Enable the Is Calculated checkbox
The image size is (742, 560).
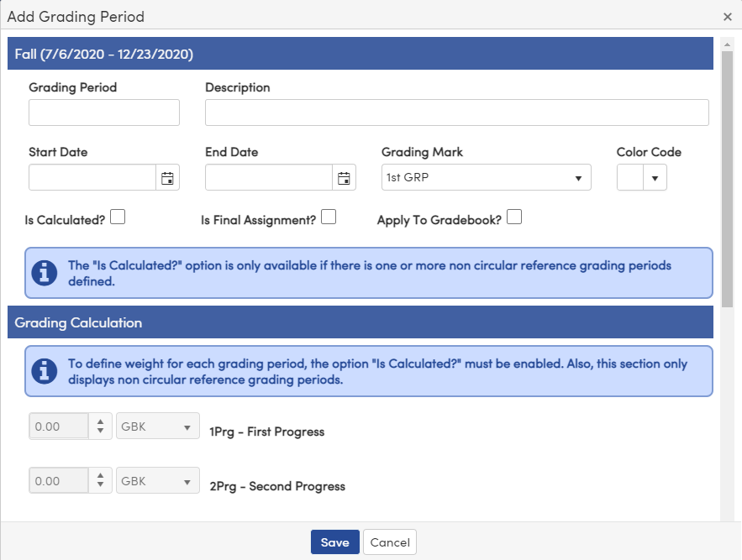tap(118, 216)
